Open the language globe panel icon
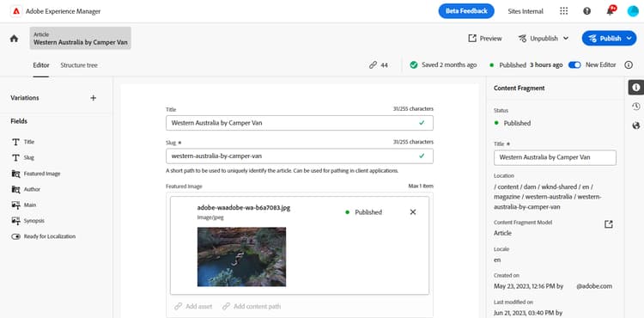 (x=636, y=125)
